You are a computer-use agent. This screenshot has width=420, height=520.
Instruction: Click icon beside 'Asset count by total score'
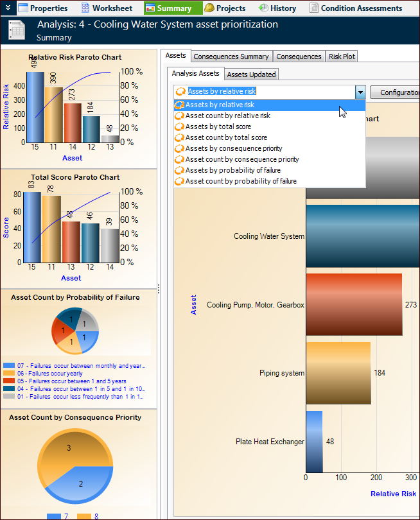coord(179,137)
